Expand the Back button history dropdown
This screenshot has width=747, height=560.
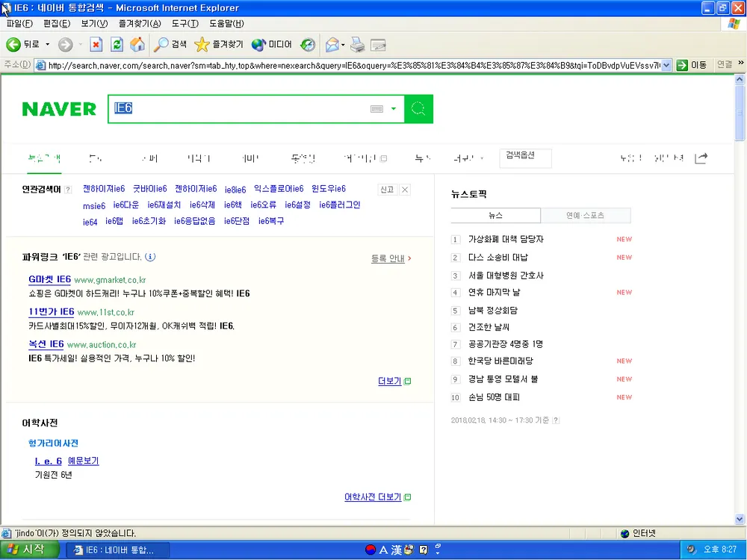(46, 44)
